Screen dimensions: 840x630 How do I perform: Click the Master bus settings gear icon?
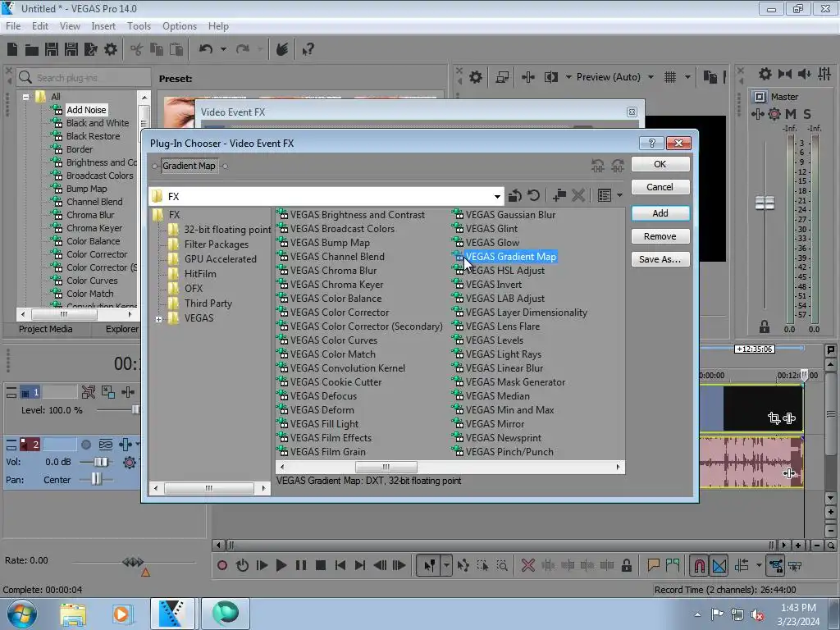[x=765, y=74]
